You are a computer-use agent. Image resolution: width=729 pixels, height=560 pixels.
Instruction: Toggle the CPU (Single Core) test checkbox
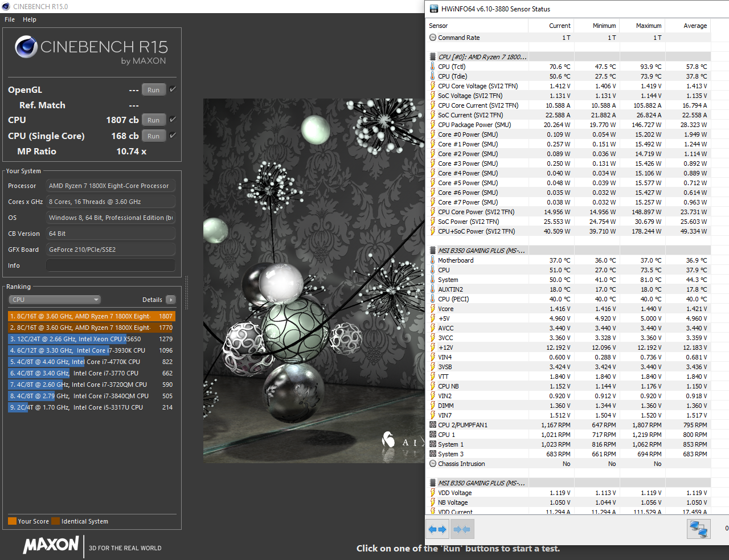tap(173, 136)
